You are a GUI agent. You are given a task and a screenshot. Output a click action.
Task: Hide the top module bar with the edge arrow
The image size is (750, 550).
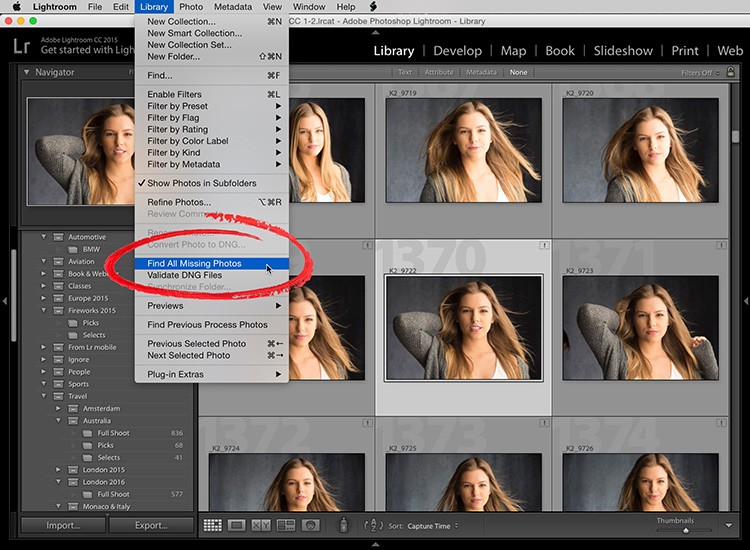(375, 33)
